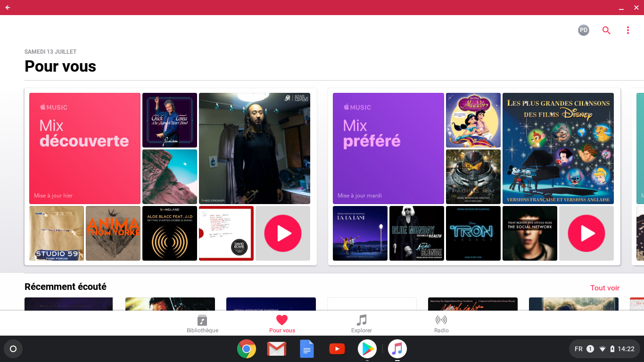The height and width of the screenshot is (362, 644).
Task: Open the ChromeOS launcher circle button
Action: click(x=13, y=349)
